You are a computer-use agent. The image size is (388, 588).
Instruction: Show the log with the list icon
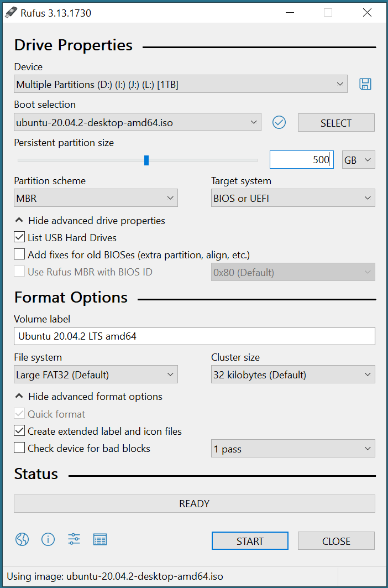[99, 539]
